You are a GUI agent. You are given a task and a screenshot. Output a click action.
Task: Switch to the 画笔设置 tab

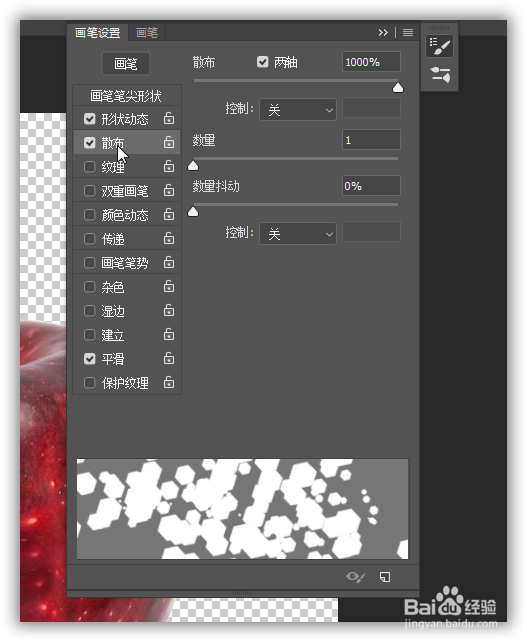(x=97, y=32)
